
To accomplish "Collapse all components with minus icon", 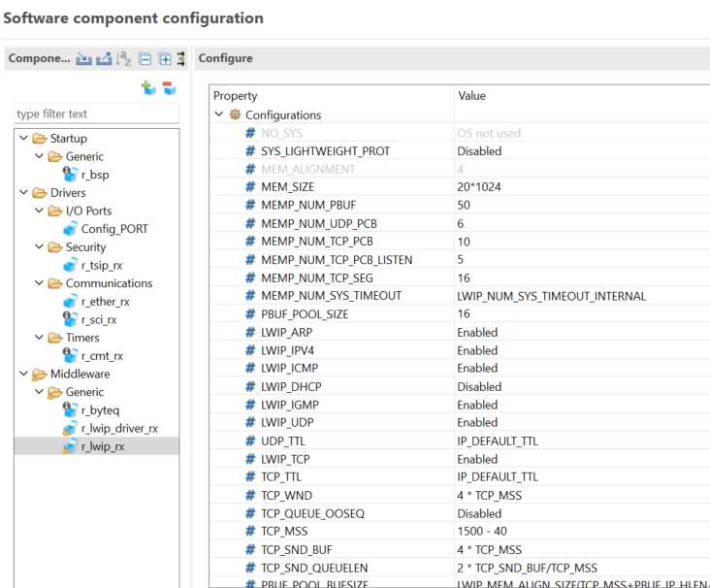I will point(145,59).
